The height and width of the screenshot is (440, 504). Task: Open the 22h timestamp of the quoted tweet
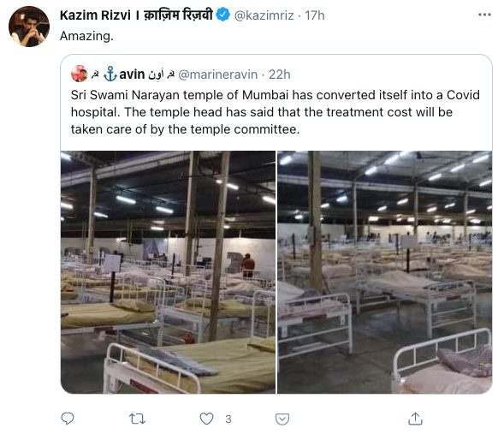pyautogui.click(x=279, y=74)
